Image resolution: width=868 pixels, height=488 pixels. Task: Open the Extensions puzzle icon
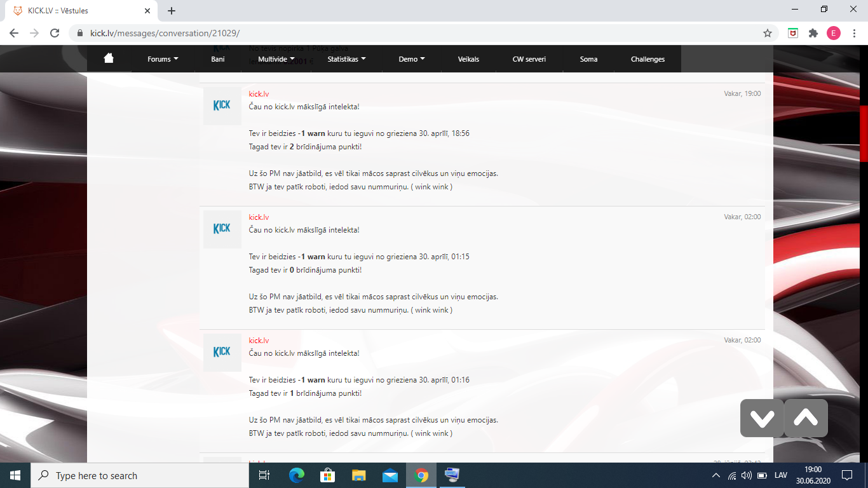click(x=813, y=33)
